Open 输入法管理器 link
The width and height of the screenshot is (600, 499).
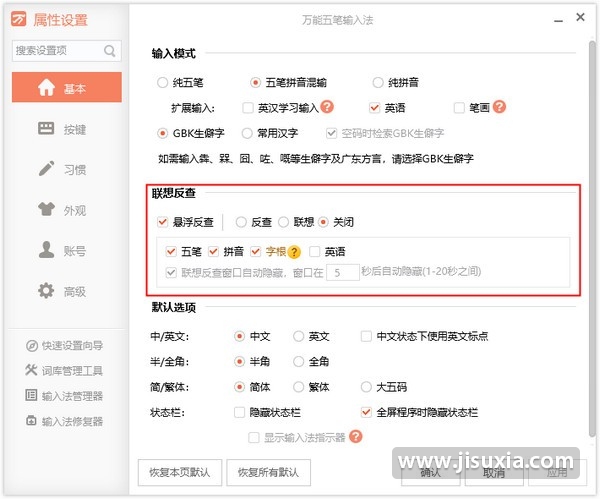click(x=64, y=396)
